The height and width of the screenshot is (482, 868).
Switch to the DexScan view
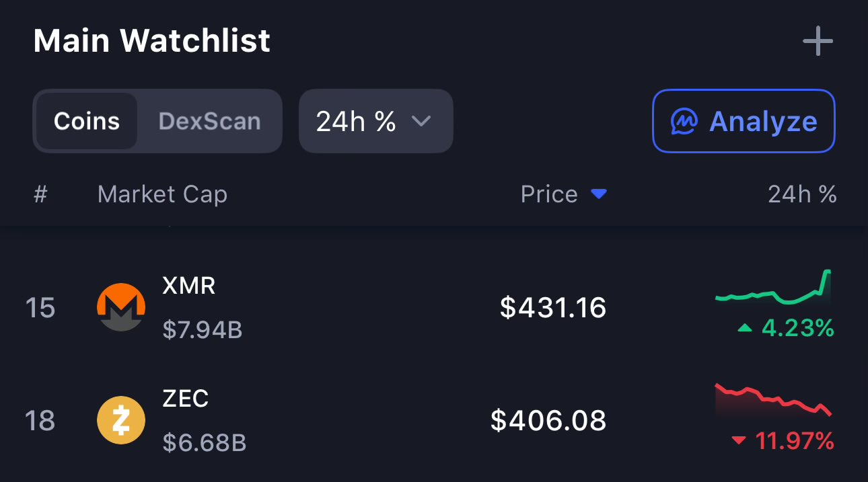pyautogui.click(x=209, y=121)
